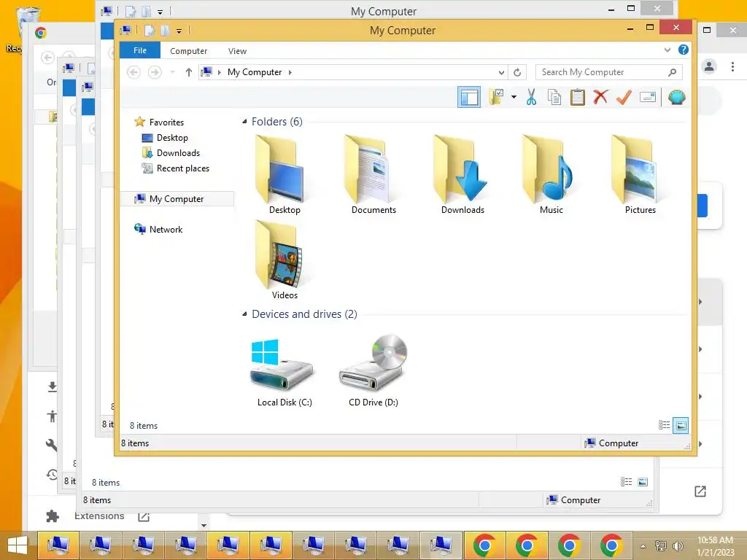Viewport: 747px width, 560px height.
Task: Go back with the Back arrow
Action: point(134,72)
